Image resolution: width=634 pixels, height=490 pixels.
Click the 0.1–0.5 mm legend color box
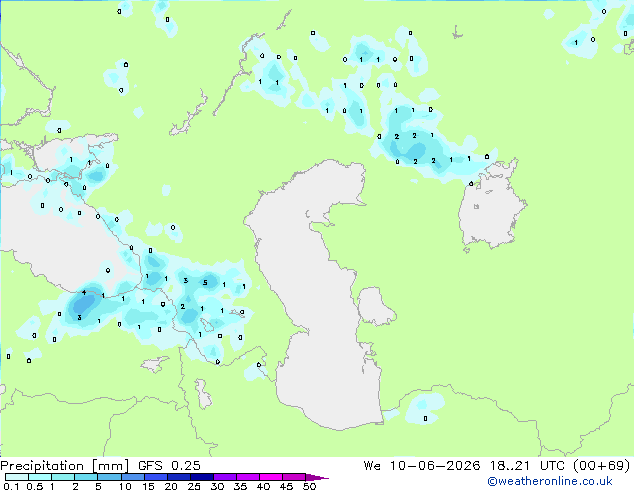tap(17, 477)
